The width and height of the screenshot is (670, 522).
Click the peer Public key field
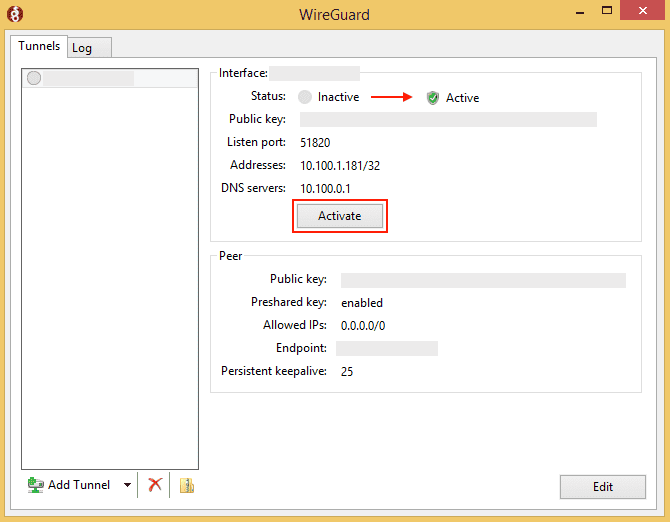point(483,280)
